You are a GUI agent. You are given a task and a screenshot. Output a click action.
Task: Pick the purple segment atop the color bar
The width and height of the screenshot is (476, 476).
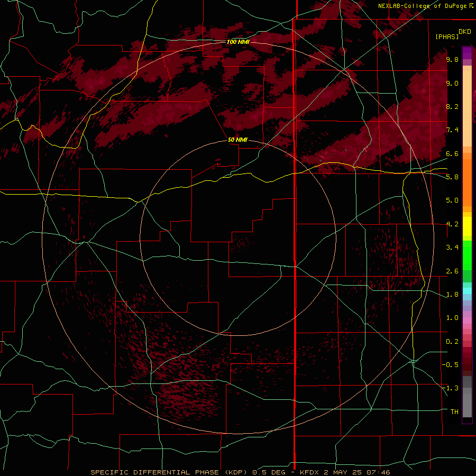click(467, 53)
